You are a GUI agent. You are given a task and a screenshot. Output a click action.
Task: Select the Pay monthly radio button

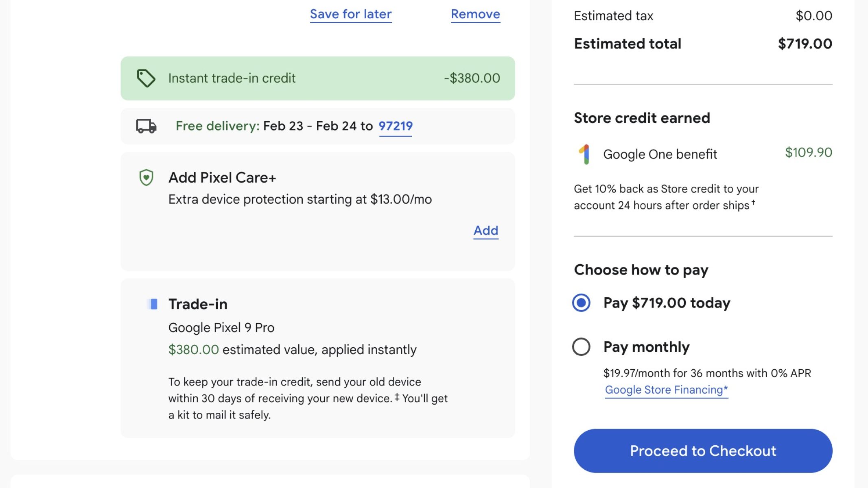click(581, 347)
